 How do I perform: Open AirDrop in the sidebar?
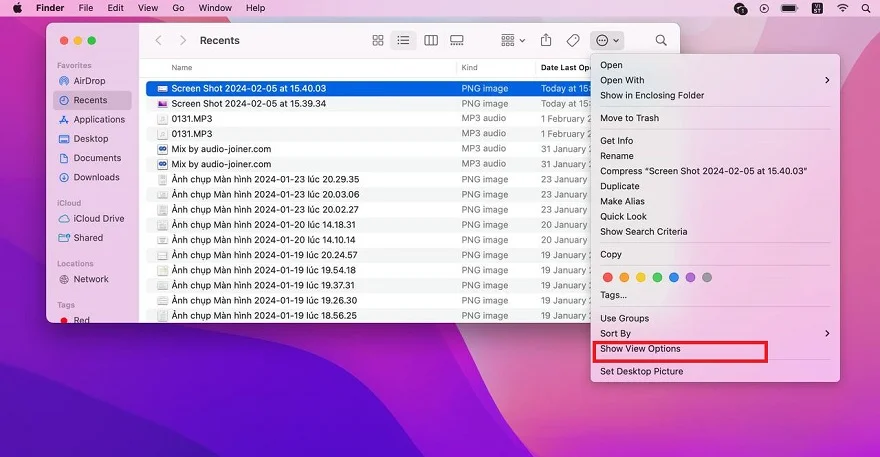pyautogui.click(x=89, y=81)
